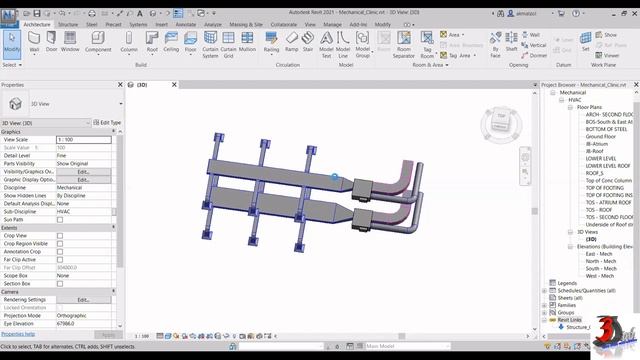Select the Column tool
640x360 pixels.
[x=129, y=43]
